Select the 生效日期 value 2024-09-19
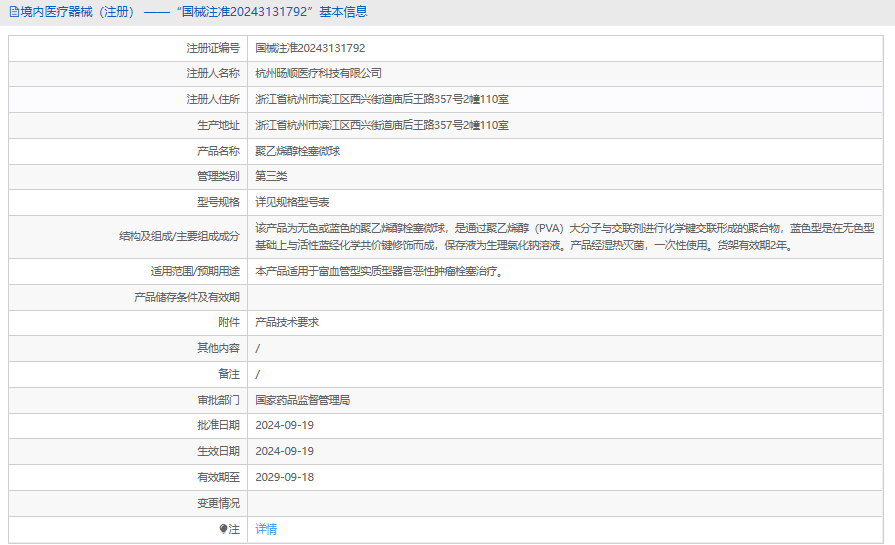 (x=284, y=451)
